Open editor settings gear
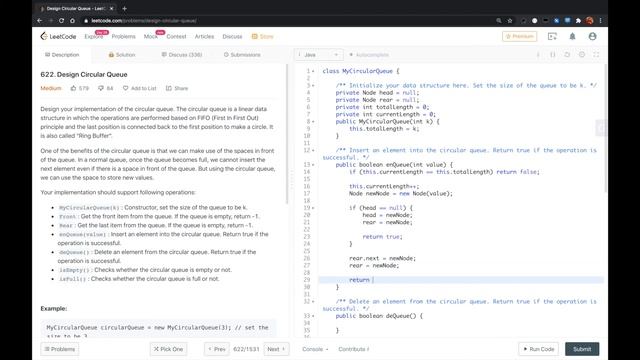The width and height of the screenshot is (640, 360). [x=582, y=55]
